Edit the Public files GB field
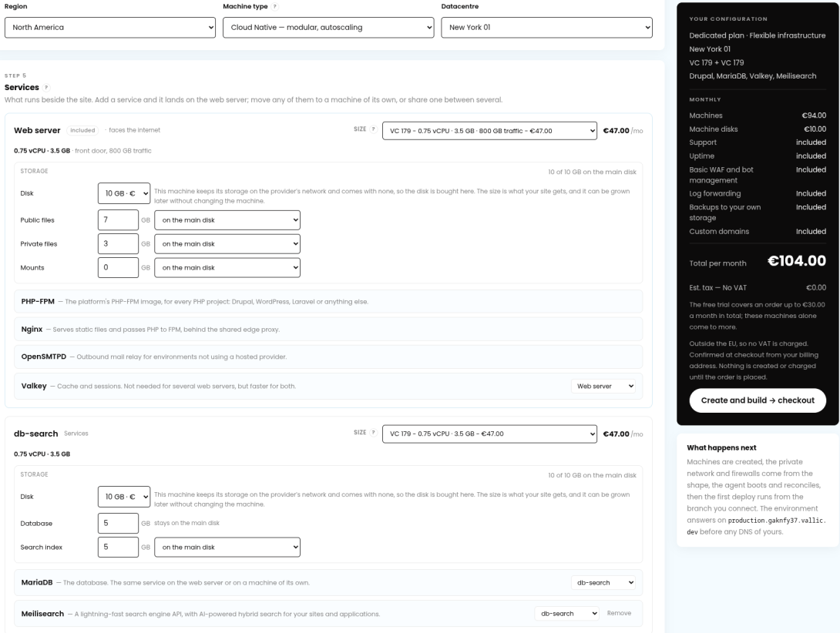Viewport: 840px width, 633px height. (118, 220)
